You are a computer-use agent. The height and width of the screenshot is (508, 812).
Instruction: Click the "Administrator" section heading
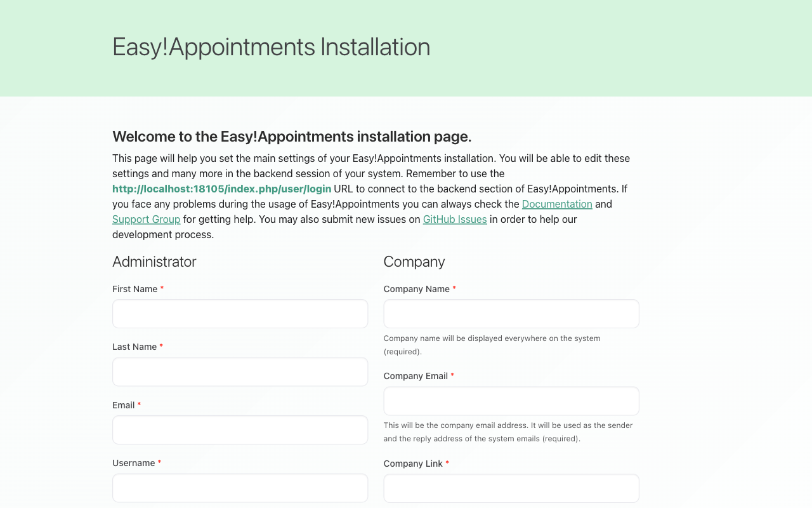pyautogui.click(x=154, y=262)
